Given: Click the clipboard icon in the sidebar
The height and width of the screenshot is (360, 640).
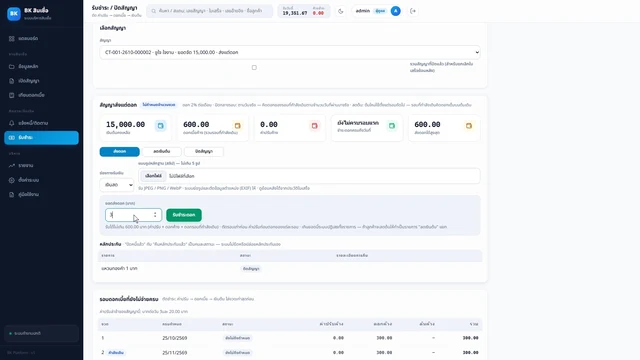Looking at the screenshot, I should 11,95.
